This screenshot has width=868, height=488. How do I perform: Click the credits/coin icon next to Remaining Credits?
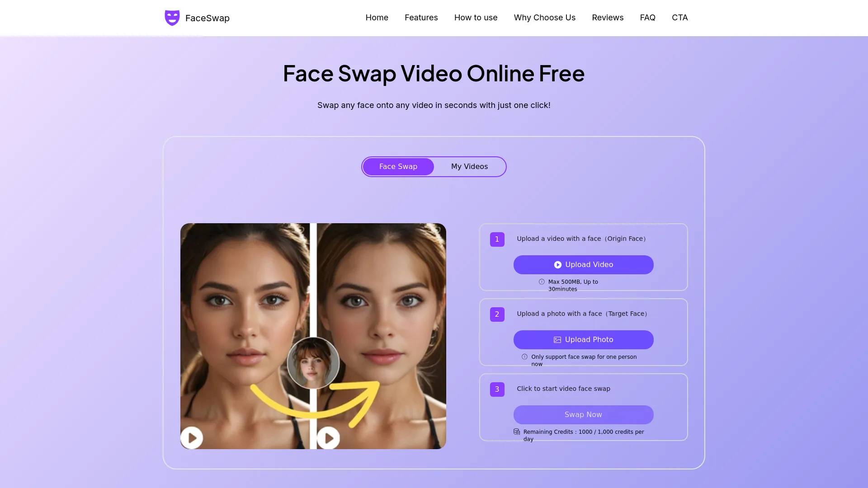click(516, 432)
